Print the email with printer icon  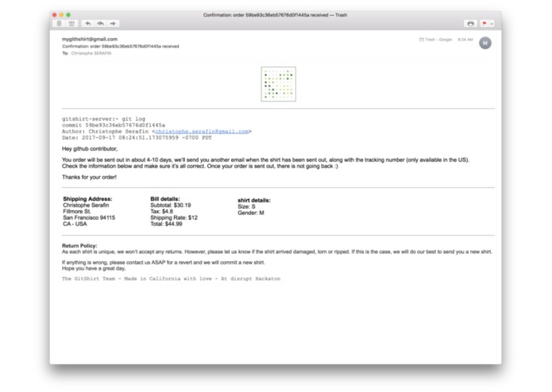pyautogui.click(x=470, y=24)
